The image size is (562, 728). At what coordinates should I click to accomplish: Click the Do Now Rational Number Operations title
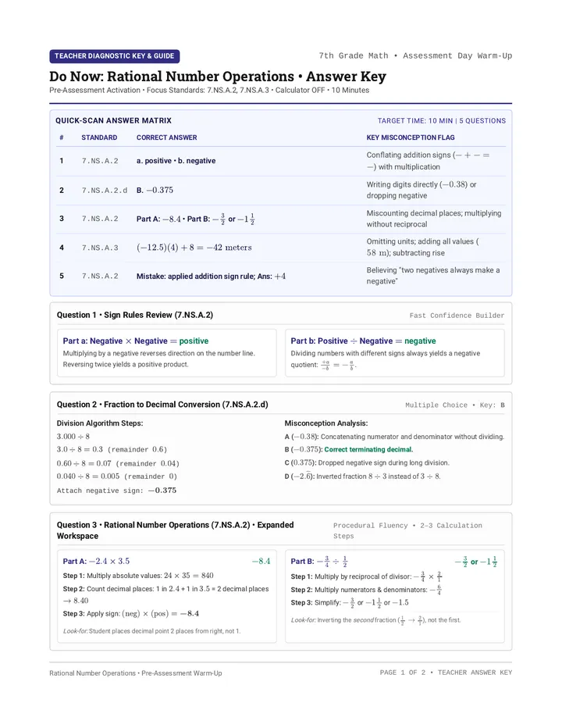[218, 76]
